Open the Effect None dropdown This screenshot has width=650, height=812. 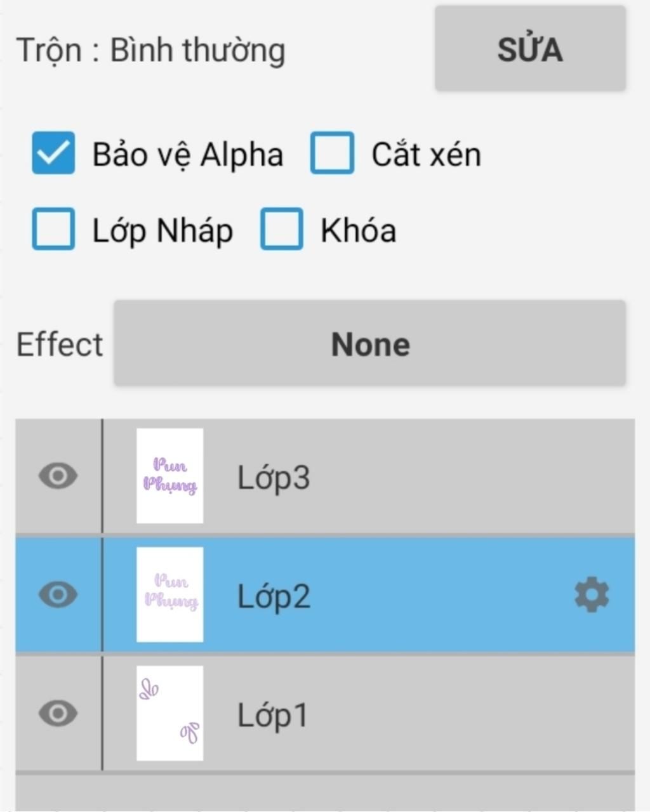point(370,343)
